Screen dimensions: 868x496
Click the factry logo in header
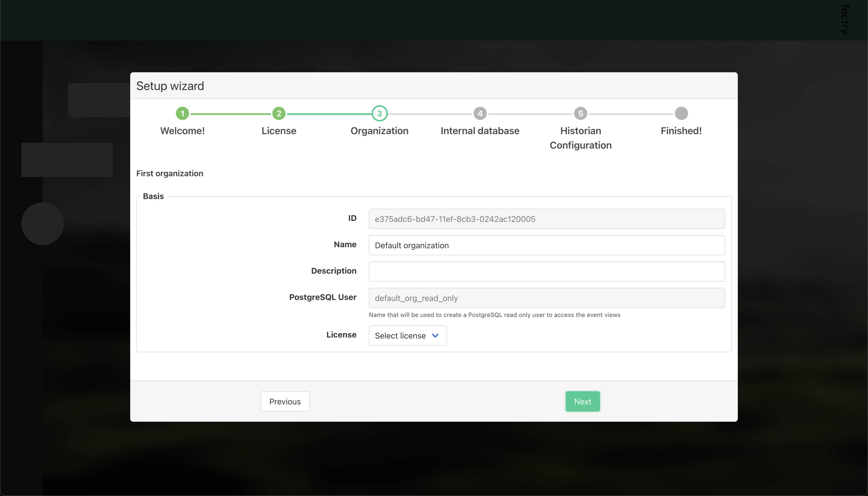tap(844, 19)
